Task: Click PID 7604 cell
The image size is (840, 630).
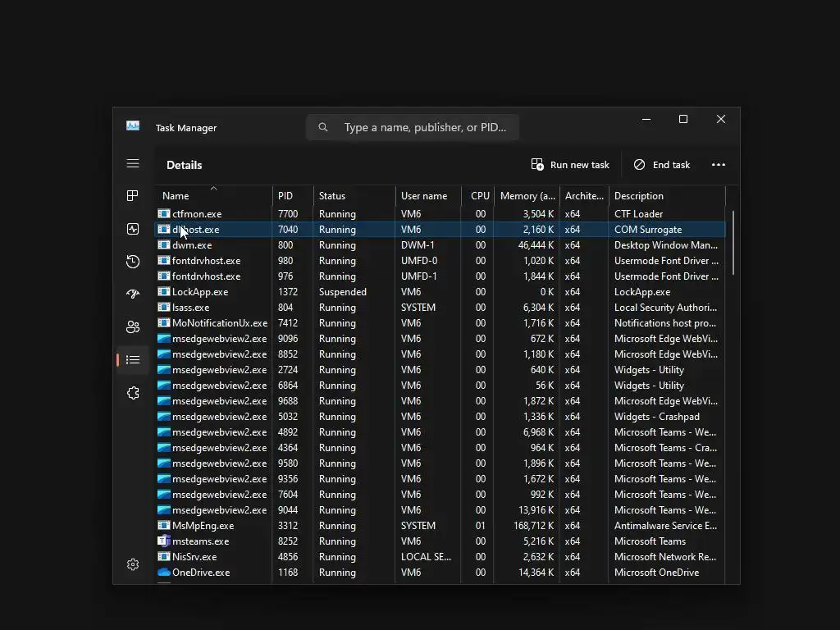Action: point(288,495)
